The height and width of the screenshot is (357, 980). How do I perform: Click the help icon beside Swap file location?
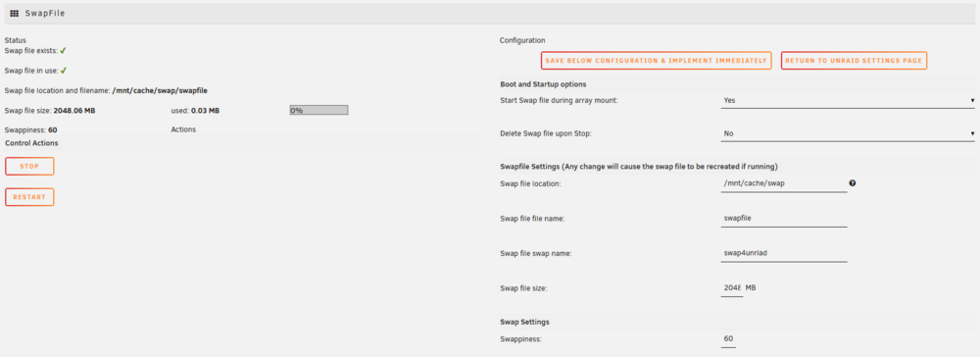pyautogui.click(x=853, y=183)
